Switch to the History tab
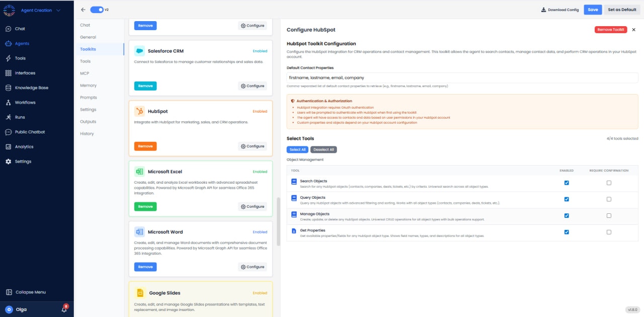 pyautogui.click(x=87, y=133)
